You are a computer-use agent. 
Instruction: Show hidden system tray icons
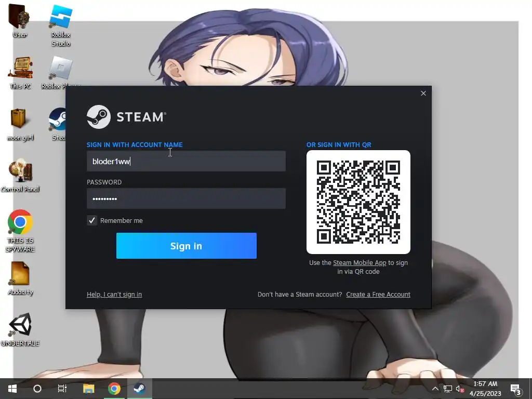click(435, 389)
